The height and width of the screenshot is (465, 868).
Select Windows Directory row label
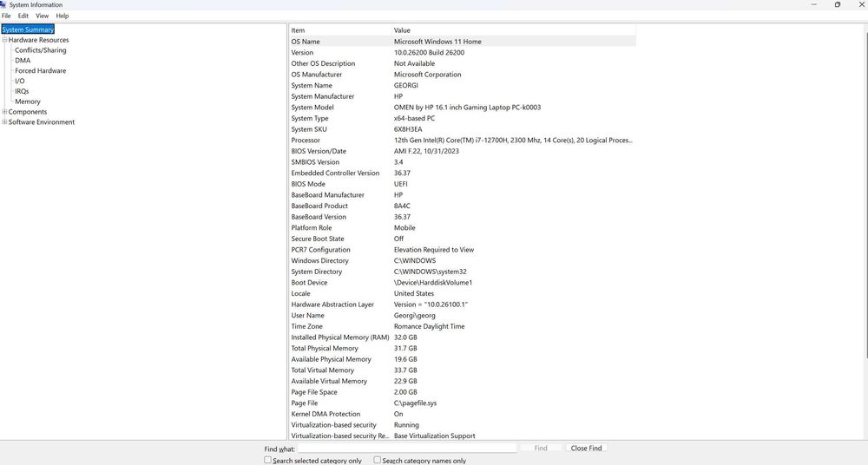[x=320, y=261]
